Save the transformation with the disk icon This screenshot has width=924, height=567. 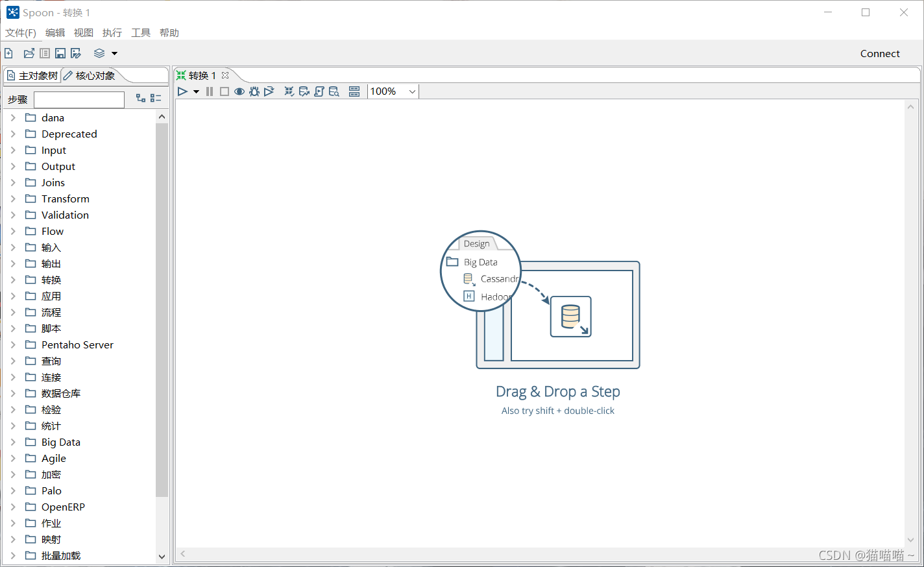point(60,53)
